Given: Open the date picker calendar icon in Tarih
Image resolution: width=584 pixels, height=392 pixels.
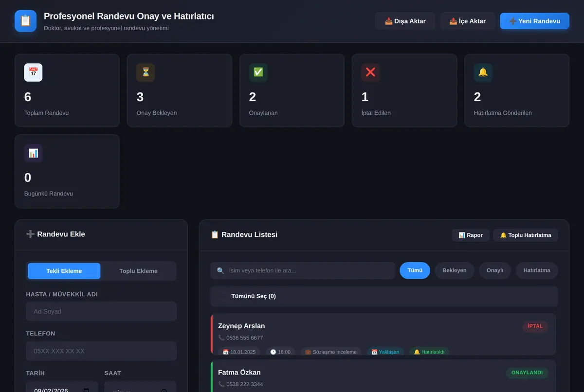Looking at the screenshot, I should tap(86, 391).
